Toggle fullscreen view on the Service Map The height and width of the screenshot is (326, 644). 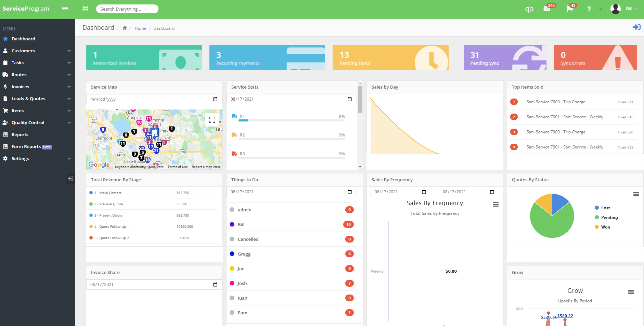[212, 120]
